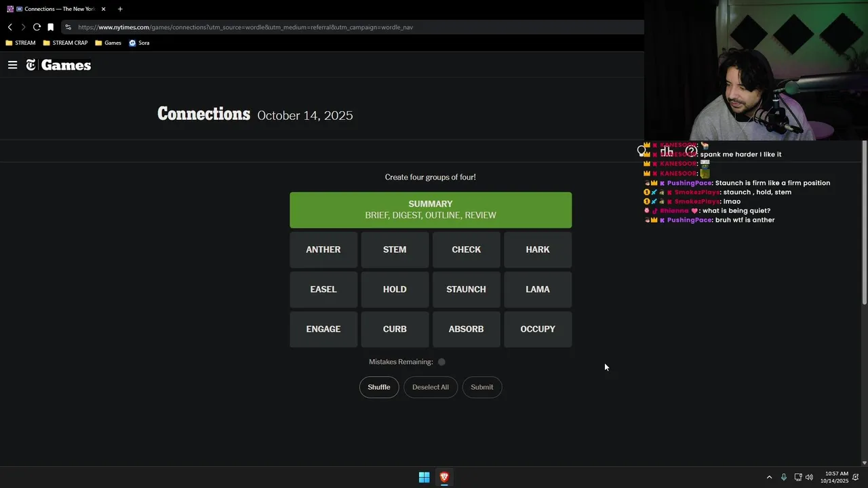Open the network display tray icon
This screenshot has width=868, height=488.
pyautogui.click(x=798, y=477)
